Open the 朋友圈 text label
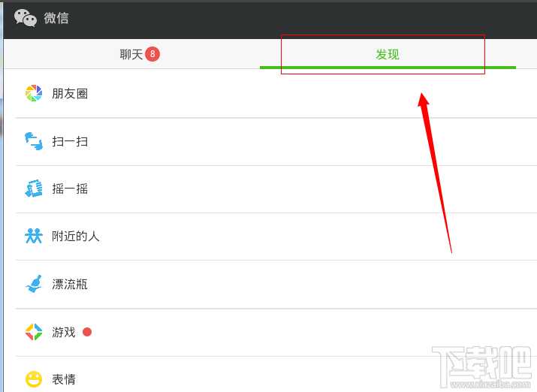The width and height of the screenshot is (537, 392). coord(70,93)
